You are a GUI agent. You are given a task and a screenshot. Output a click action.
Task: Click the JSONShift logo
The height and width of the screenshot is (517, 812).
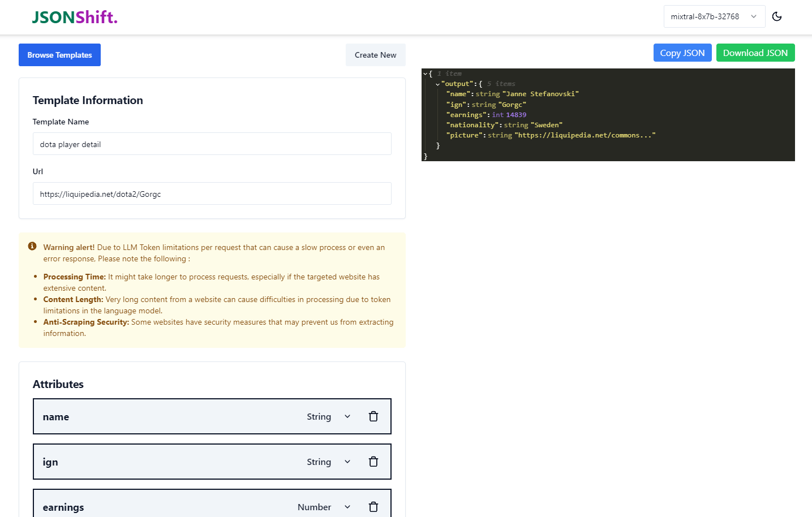(75, 17)
